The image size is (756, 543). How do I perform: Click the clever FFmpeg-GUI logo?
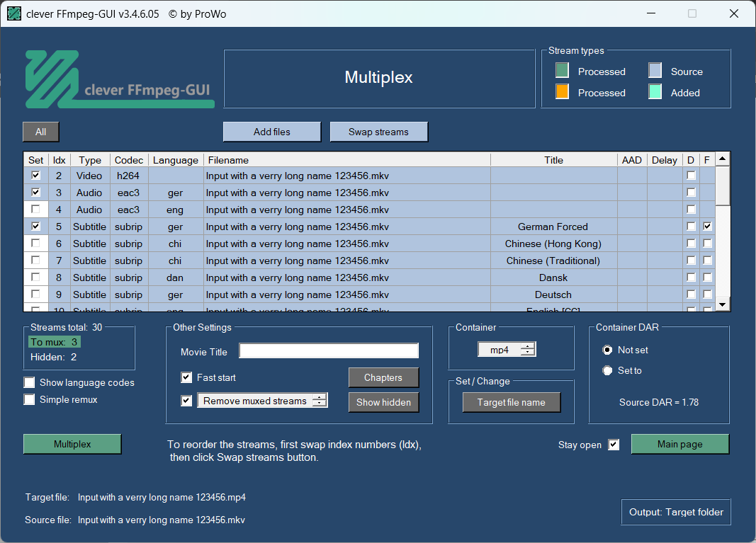(x=119, y=79)
